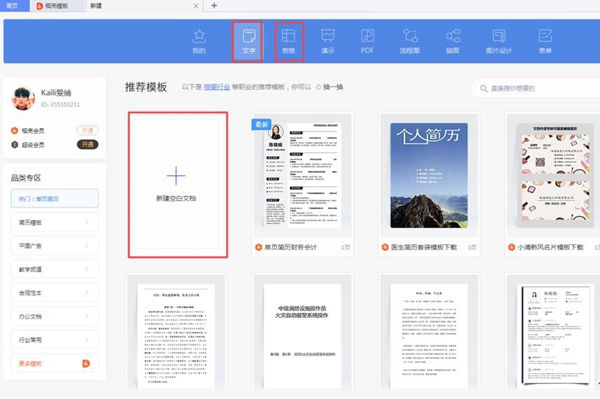Image resolution: width=600 pixels, height=399 pixels.
Task: Select the 图片设计 image design icon
Action: coord(499,41)
